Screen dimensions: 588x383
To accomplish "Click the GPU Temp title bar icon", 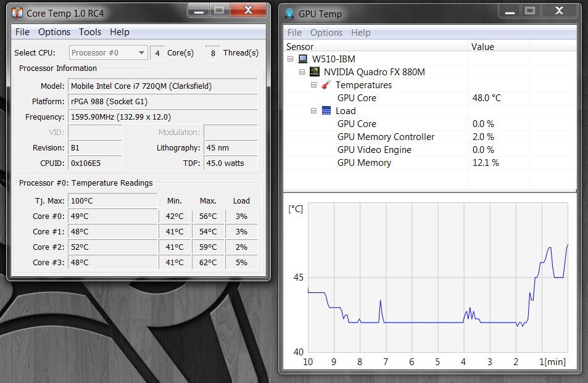I will [289, 14].
